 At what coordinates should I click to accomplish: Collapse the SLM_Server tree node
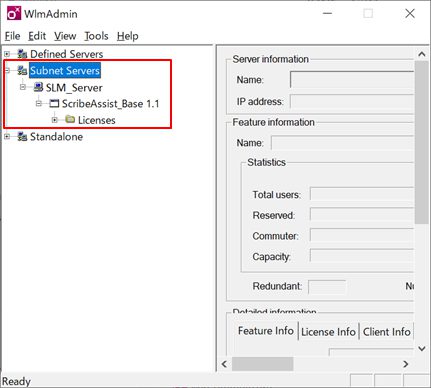click(23, 87)
